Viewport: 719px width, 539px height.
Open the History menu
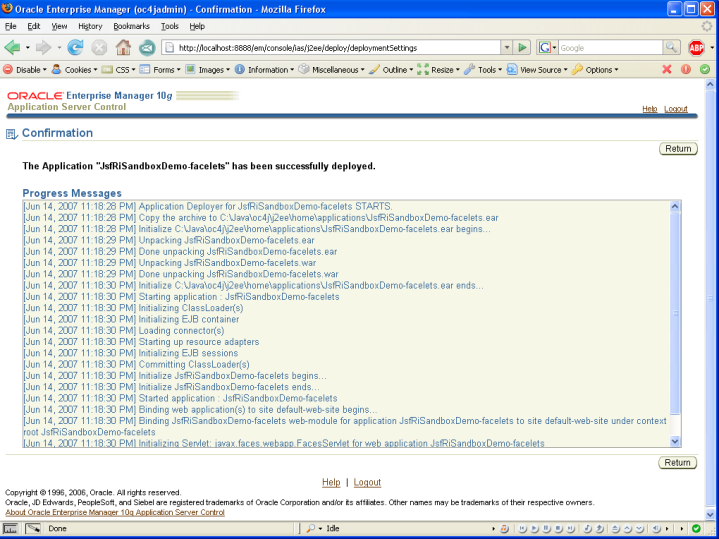90,26
